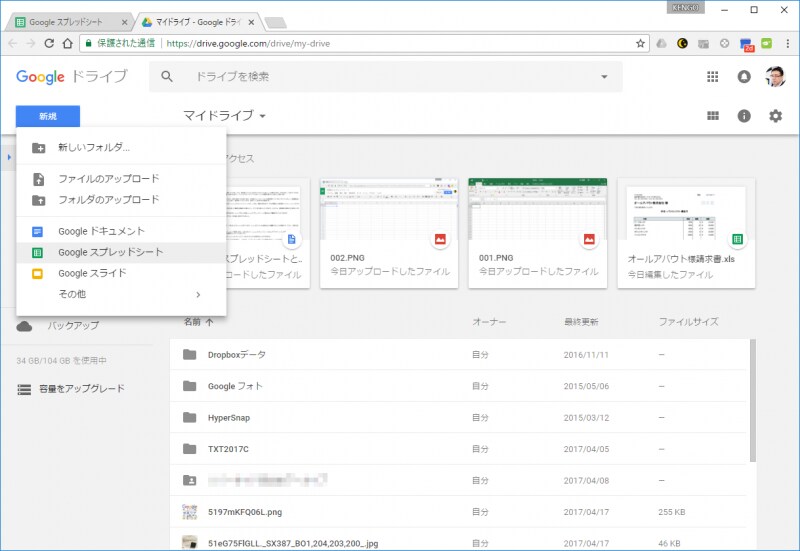This screenshot has height=551, width=800.
Task: Click the browser address bar URL
Action: pyautogui.click(x=248, y=43)
